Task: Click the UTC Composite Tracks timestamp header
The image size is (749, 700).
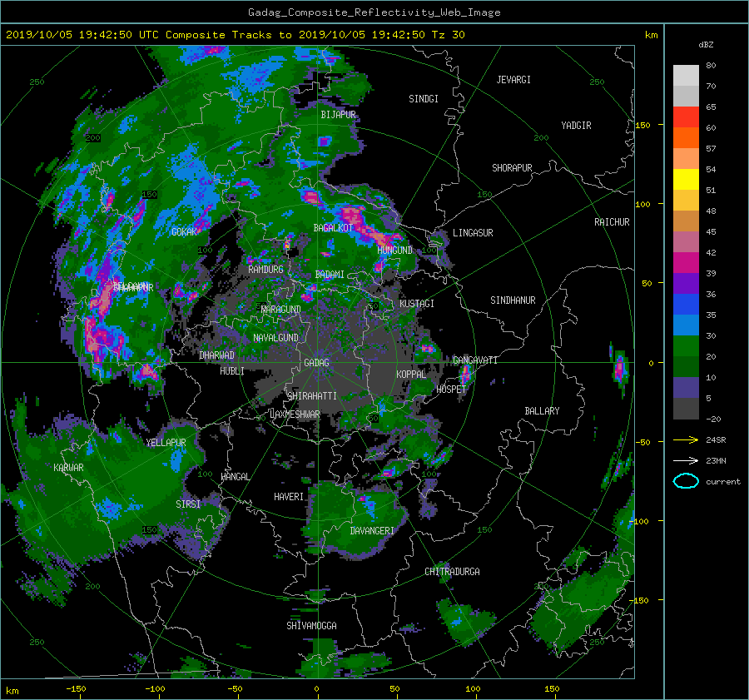Action: 236,35
